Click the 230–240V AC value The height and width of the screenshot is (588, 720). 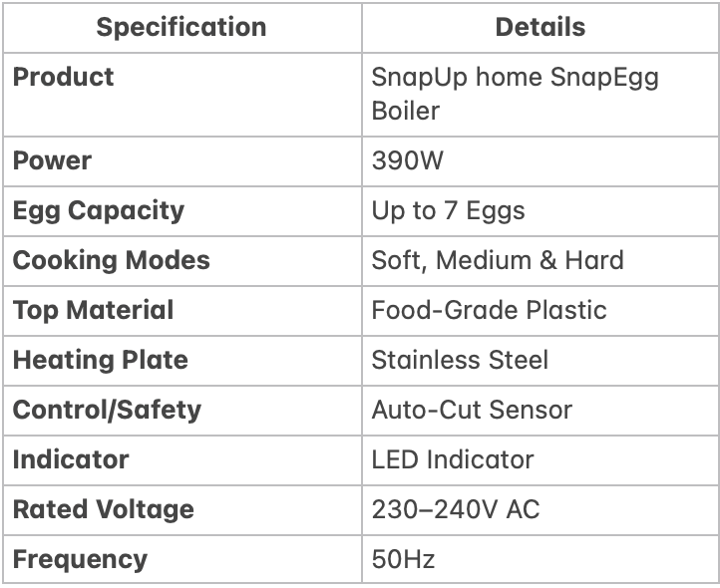click(456, 509)
